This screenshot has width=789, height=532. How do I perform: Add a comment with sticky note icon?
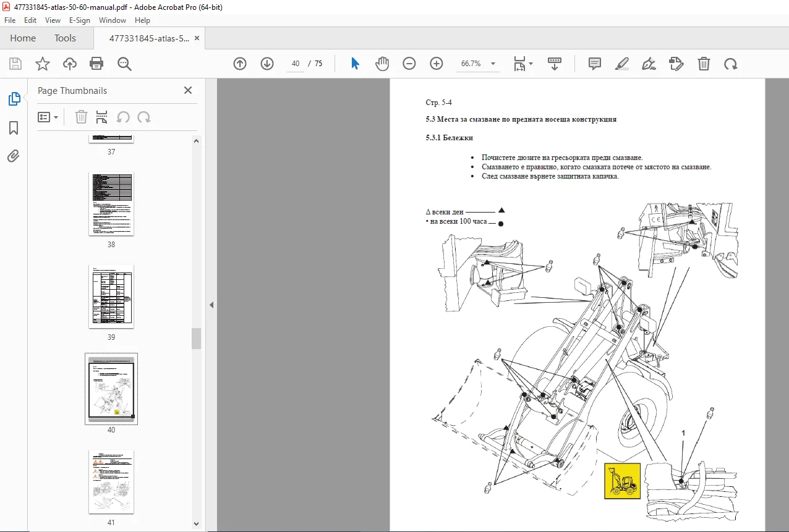[595, 64]
